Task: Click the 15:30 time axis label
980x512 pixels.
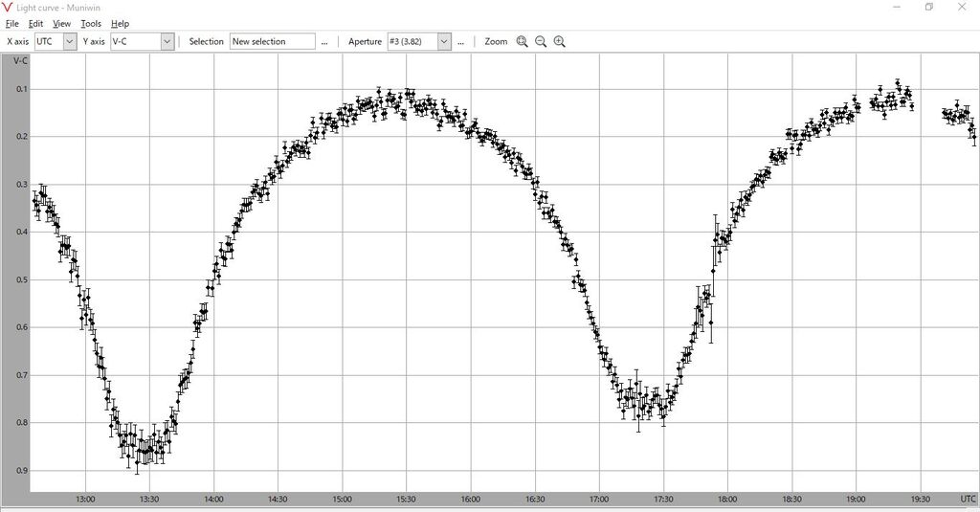Action: [x=406, y=499]
